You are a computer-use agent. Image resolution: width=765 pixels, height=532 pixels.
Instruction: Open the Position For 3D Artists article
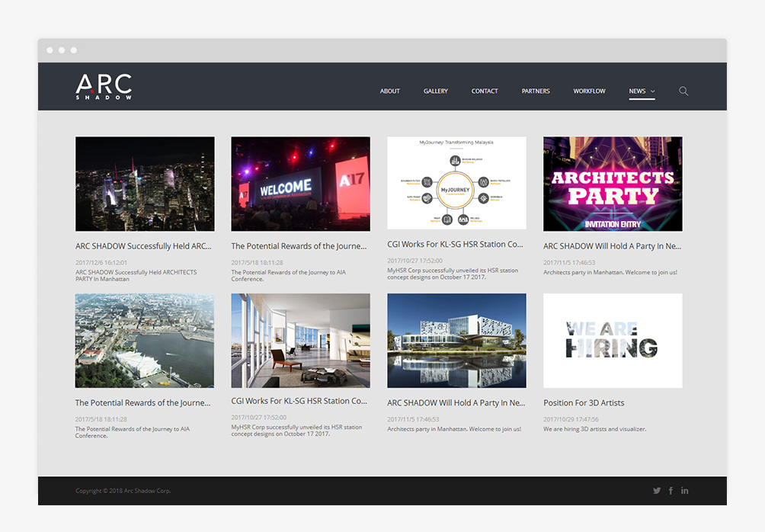click(584, 402)
